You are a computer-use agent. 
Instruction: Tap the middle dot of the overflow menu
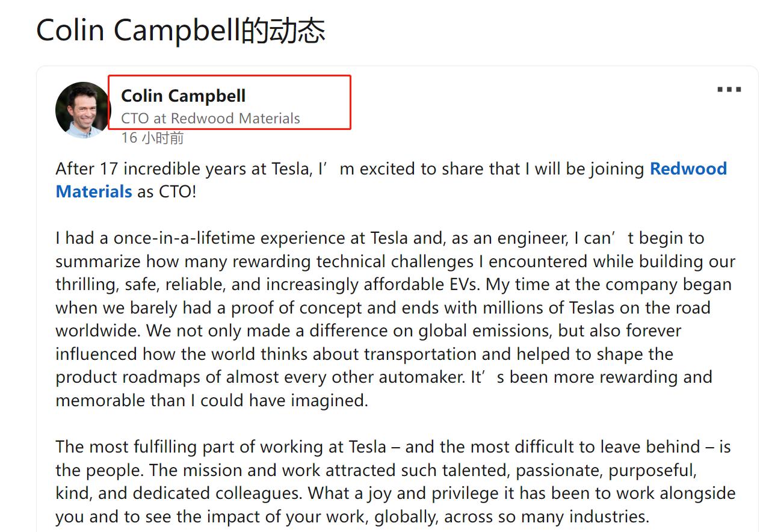728,88
